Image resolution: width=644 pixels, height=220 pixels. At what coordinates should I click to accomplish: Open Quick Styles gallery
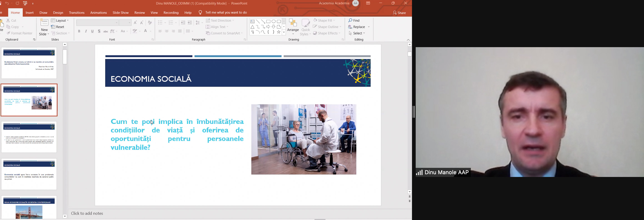point(305,27)
